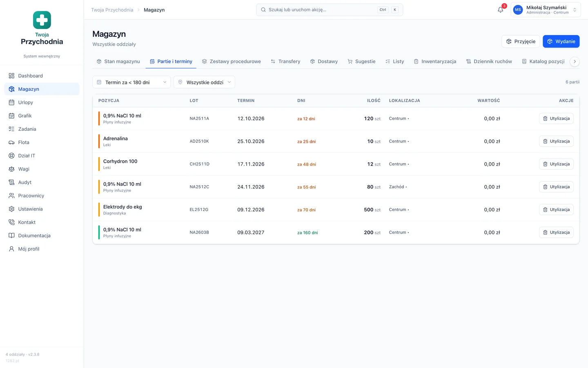Click the Twoja Przychodnia green cross logo

pyautogui.click(x=42, y=20)
